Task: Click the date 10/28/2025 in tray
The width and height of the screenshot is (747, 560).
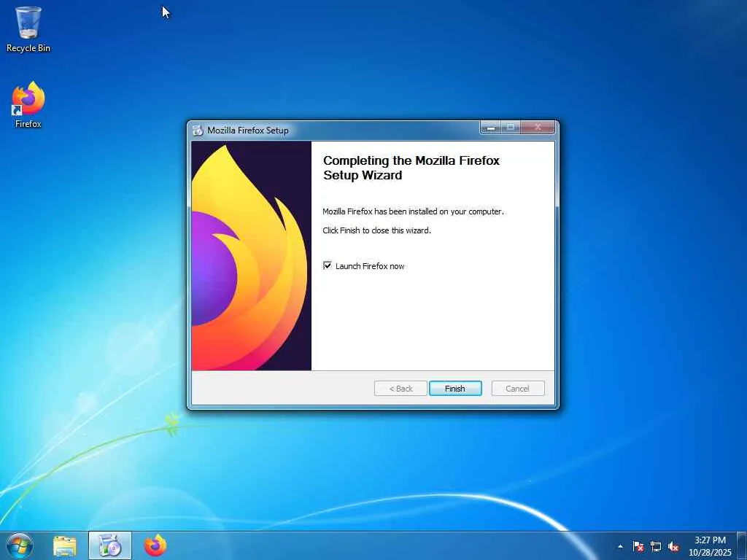Action: (x=710, y=553)
